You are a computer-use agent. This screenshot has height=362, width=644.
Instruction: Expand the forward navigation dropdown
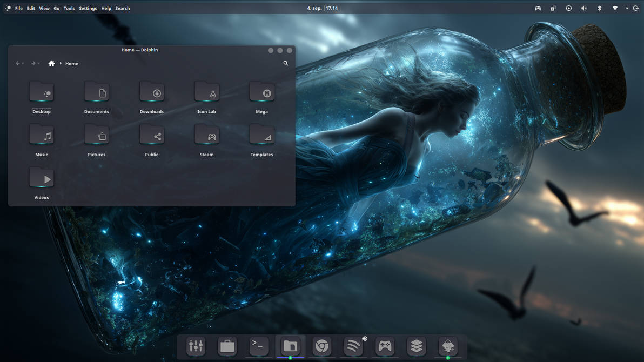point(38,63)
